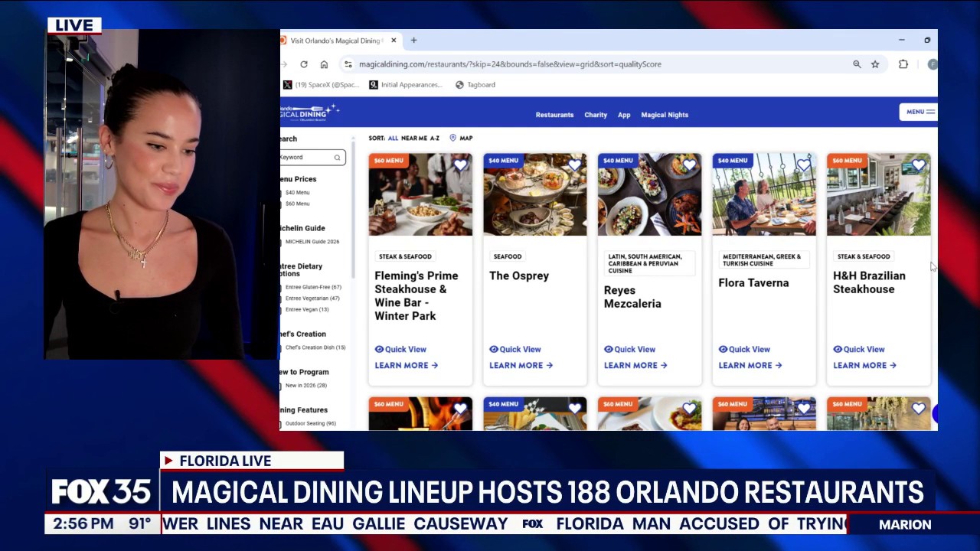This screenshot has width=980, height=551.
Task: Sort restaurants by ALL
Action: tap(393, 139)
